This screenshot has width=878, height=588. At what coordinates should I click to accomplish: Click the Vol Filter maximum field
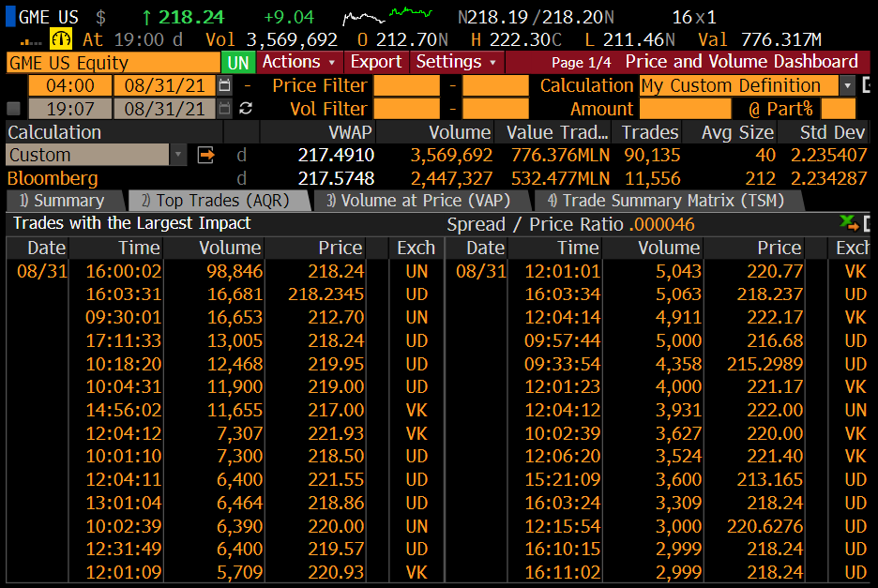495,109
